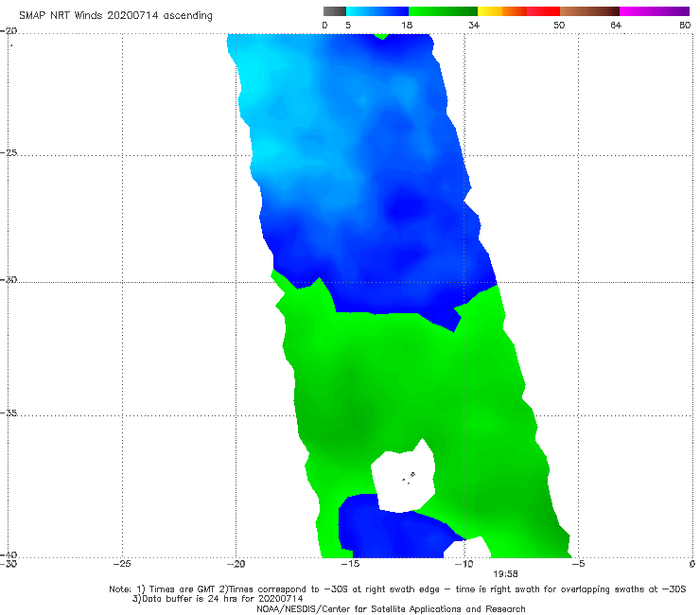Click the color bar label '5'
This screenshot has height=615, width=700.
[348, 25]
